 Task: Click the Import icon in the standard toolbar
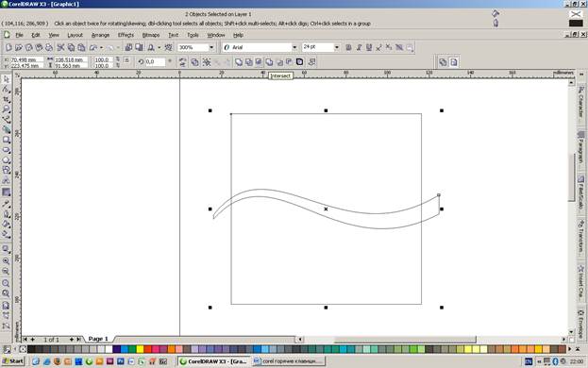tap(128, 47)
